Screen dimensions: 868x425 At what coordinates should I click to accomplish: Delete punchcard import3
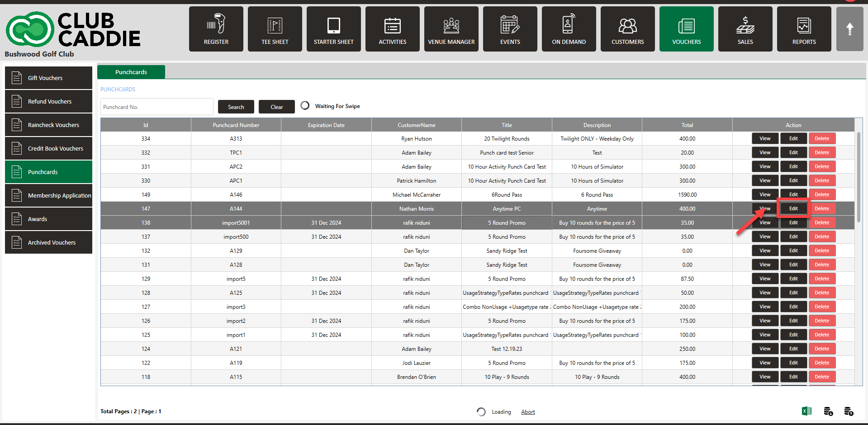[x=822, y=307]
